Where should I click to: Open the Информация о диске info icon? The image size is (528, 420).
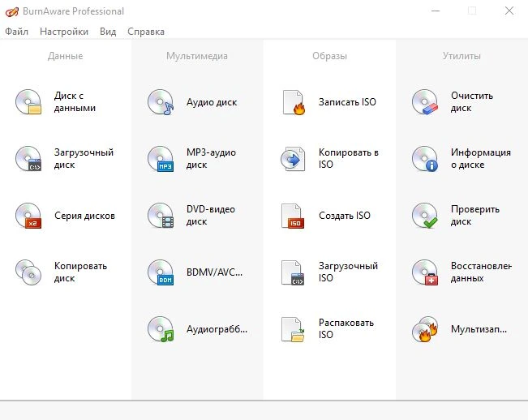(425, 158)
